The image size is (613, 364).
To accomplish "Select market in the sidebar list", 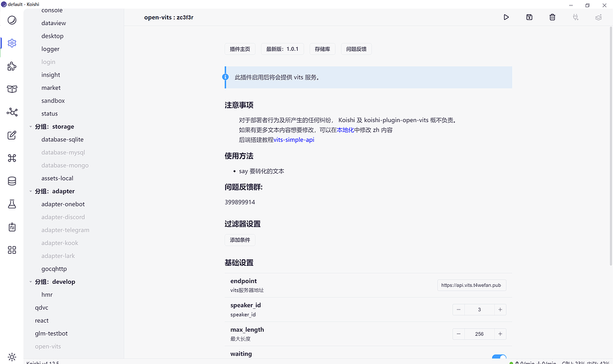I will click(x=51, y=87).
